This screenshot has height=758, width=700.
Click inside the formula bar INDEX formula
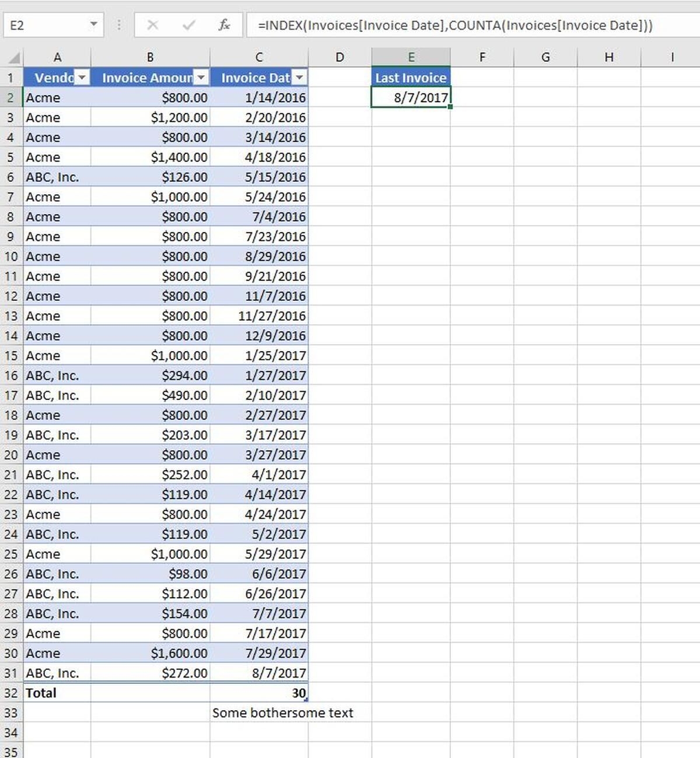[x=455, y=25]
